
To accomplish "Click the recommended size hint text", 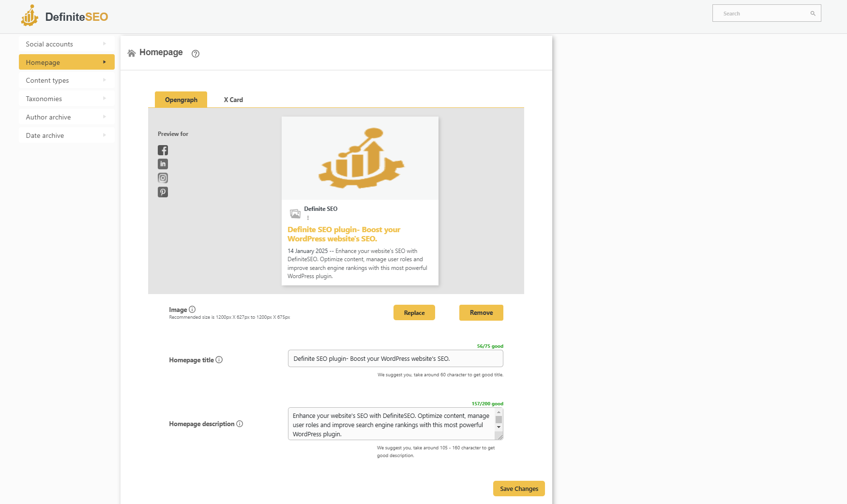I will point(229,317).
